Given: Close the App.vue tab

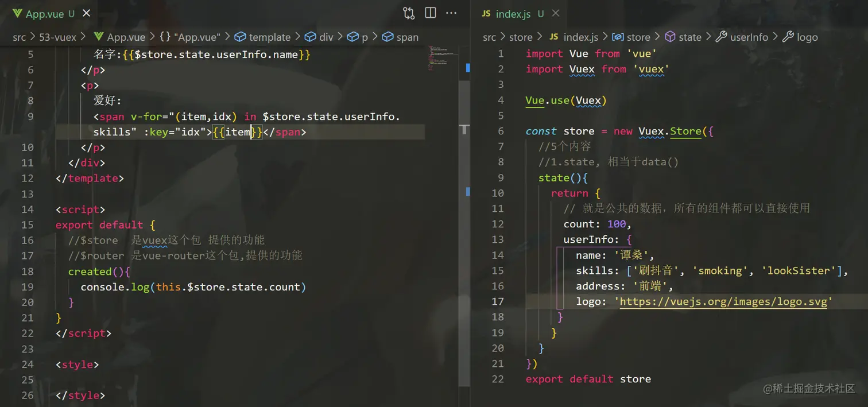Looking at the screenshot, I should coord(88,14).
